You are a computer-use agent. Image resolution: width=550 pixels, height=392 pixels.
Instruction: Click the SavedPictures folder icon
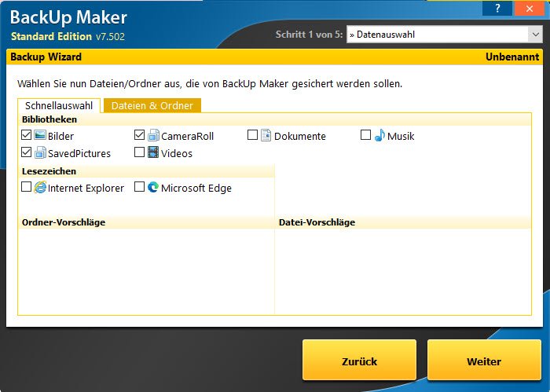pyautogui.click(x=40, y=152)
